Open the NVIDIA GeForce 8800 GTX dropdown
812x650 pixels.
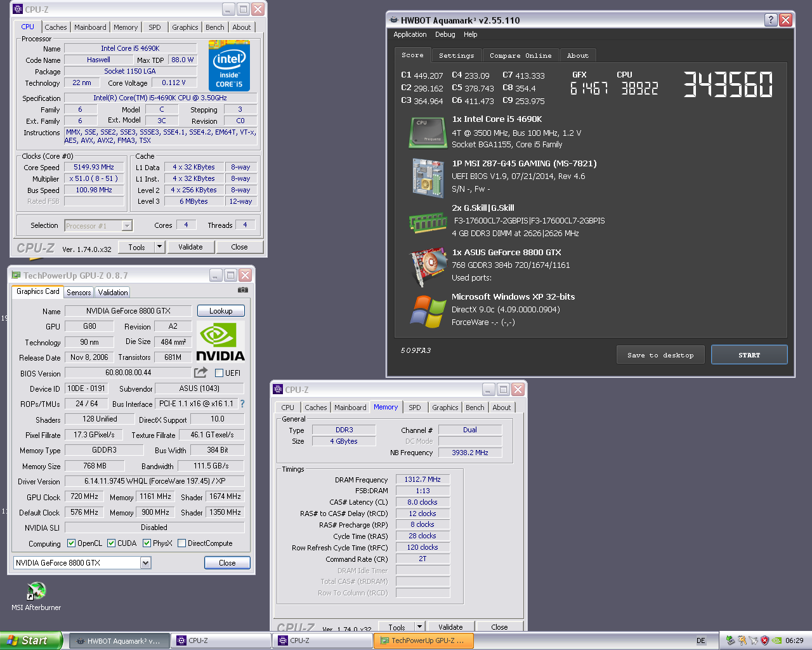(x=145, y=562)
